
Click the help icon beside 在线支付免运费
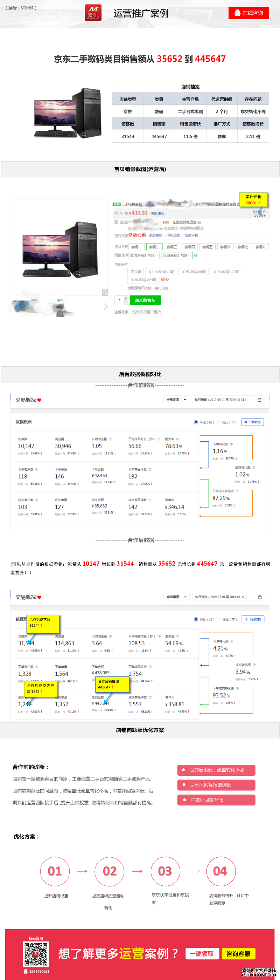(x=199, y=223)
